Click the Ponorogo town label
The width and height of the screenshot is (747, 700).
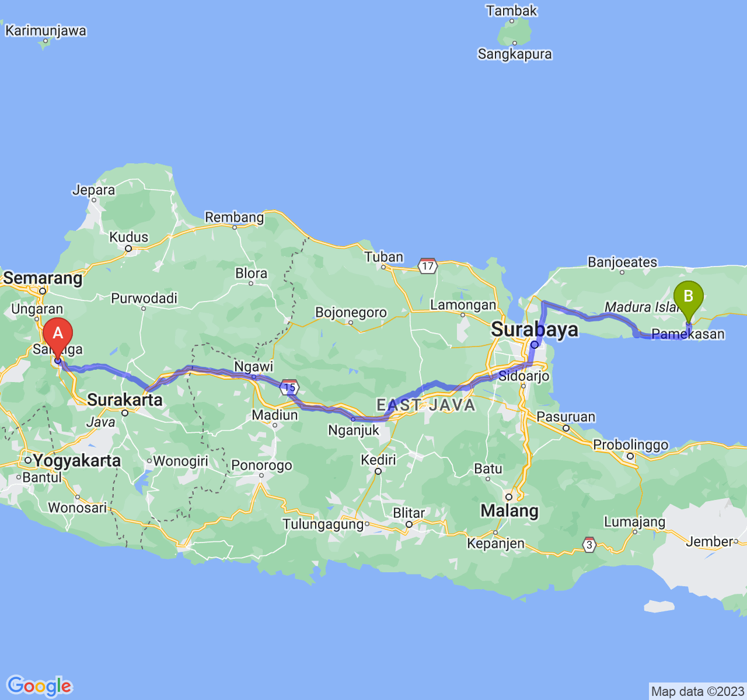coord(261,466)
